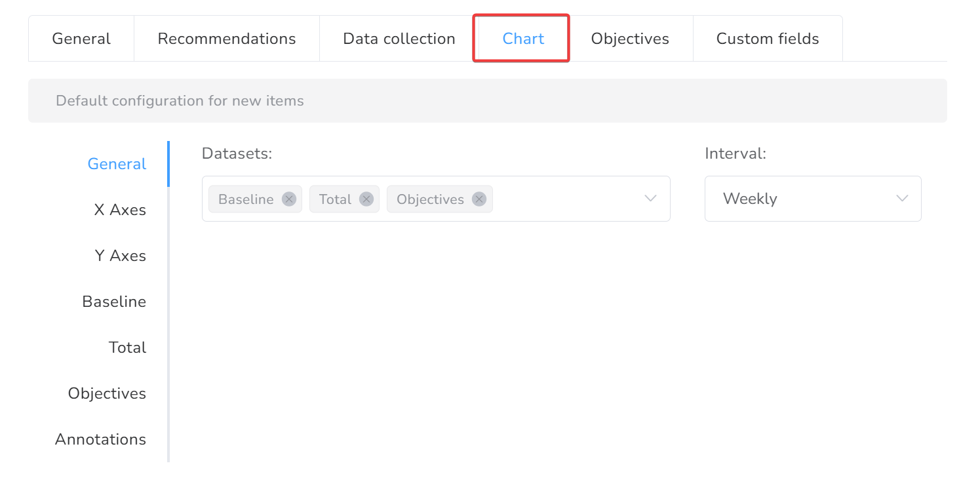This screenshot has width=980, height=499.
Task: Click the Baseline tag label in Datasets
Action: click(246, 199)
